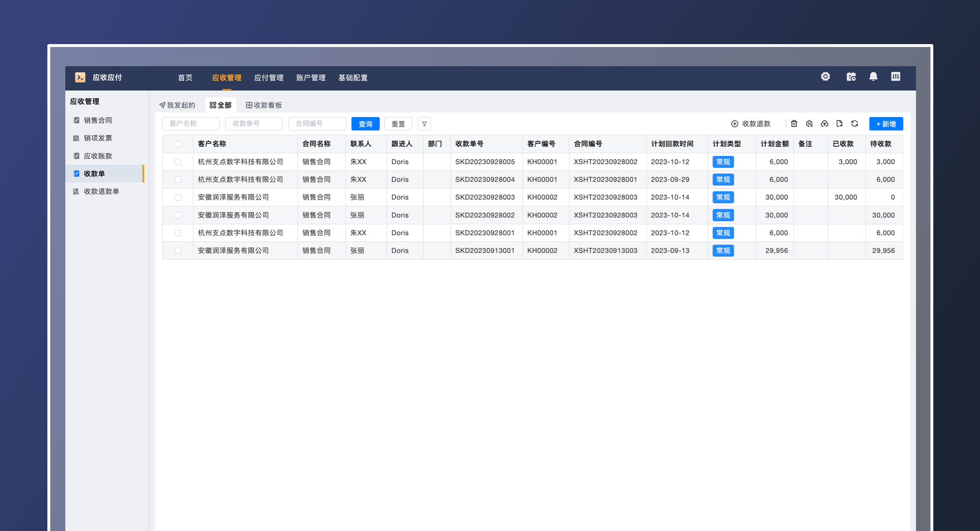The image size is (980, 531).
Task: Open notifications bell in top bar
Action: pyautogui.click(x=873, y=77)
